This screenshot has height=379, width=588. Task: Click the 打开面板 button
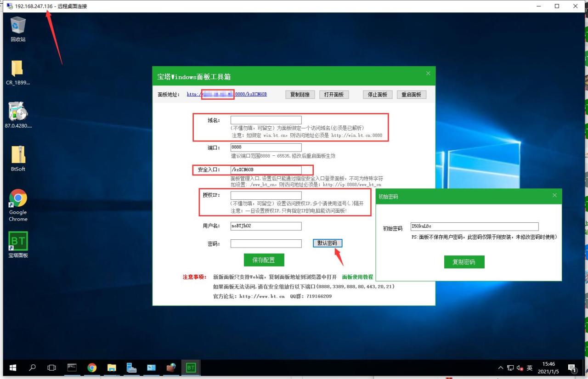point(334,95)
